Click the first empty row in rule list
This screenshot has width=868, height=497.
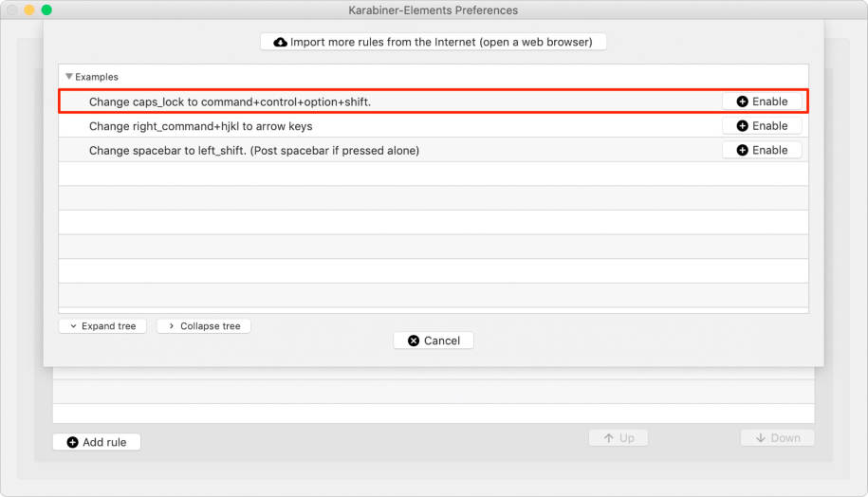pyautogui.click(x=434, y=175)
